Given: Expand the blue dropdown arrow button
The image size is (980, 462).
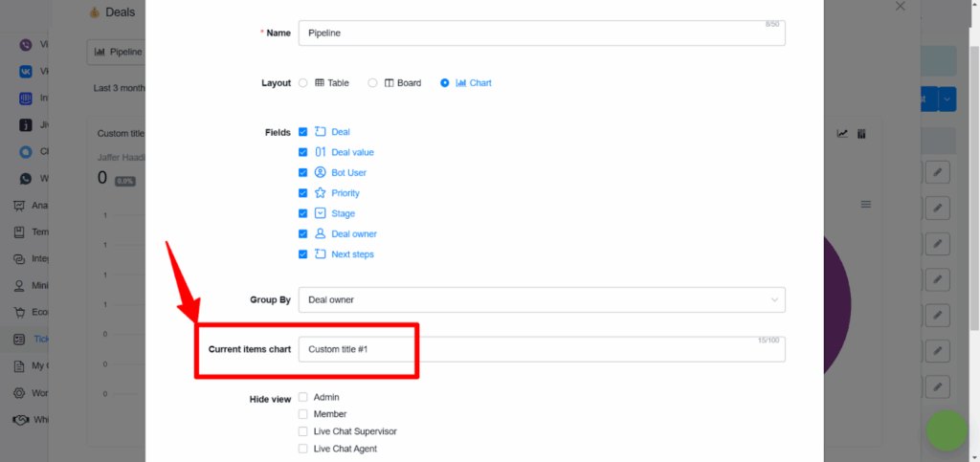Looking at the screenshot, I should tap(947, 99).
